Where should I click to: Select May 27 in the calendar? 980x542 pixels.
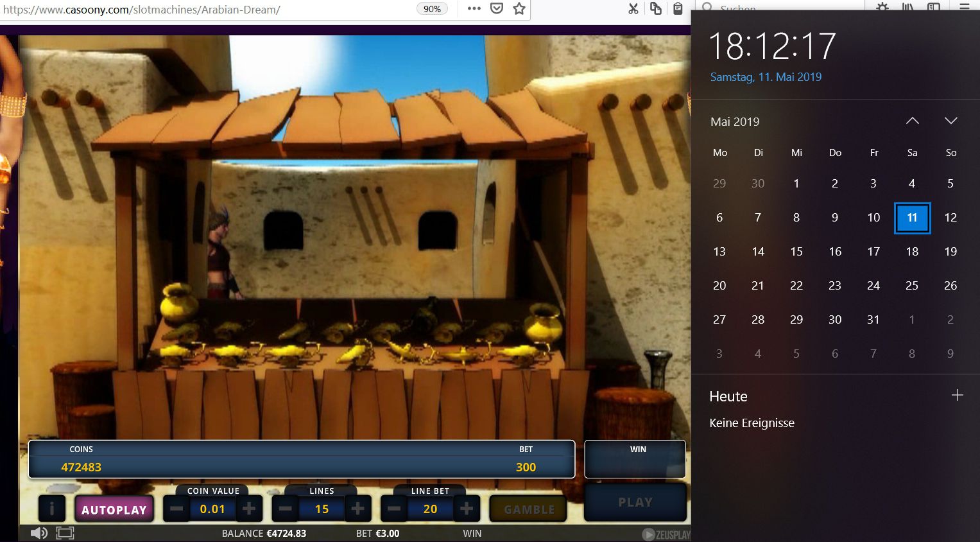coord(719,320)
